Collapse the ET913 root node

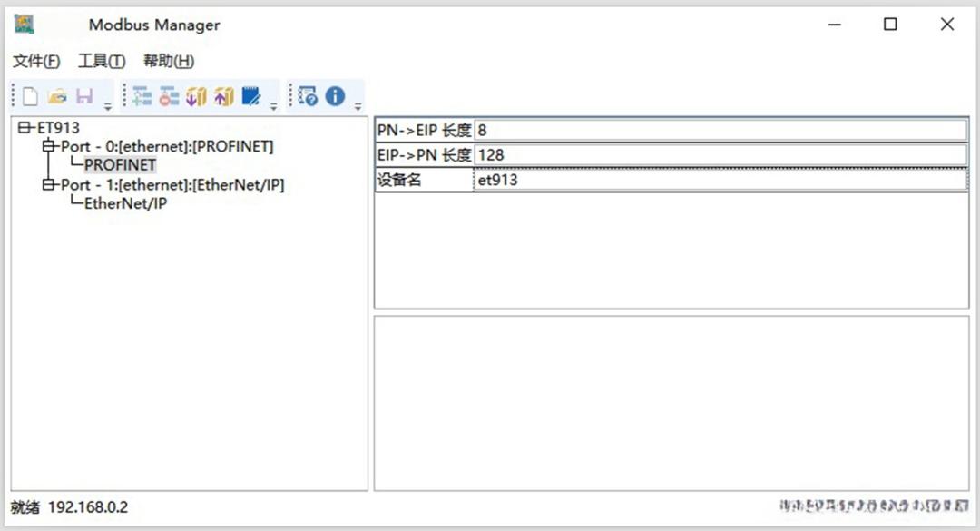tap(24, 128)
